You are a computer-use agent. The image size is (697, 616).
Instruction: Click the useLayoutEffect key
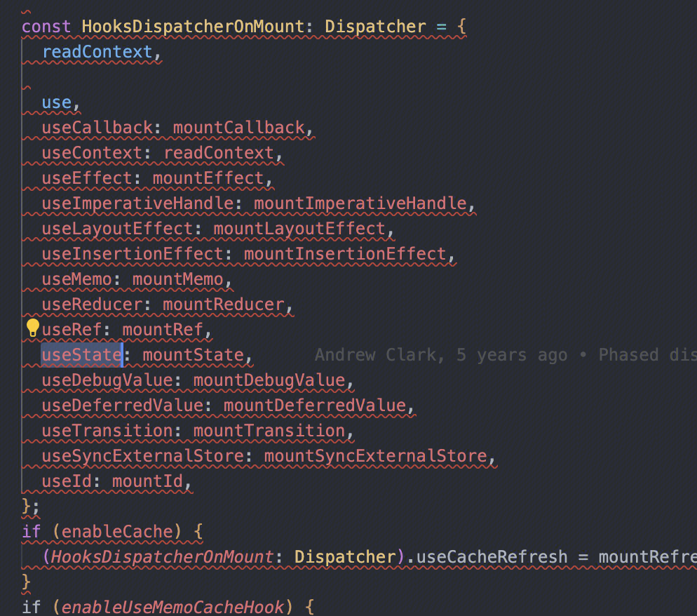coord(117,229)
